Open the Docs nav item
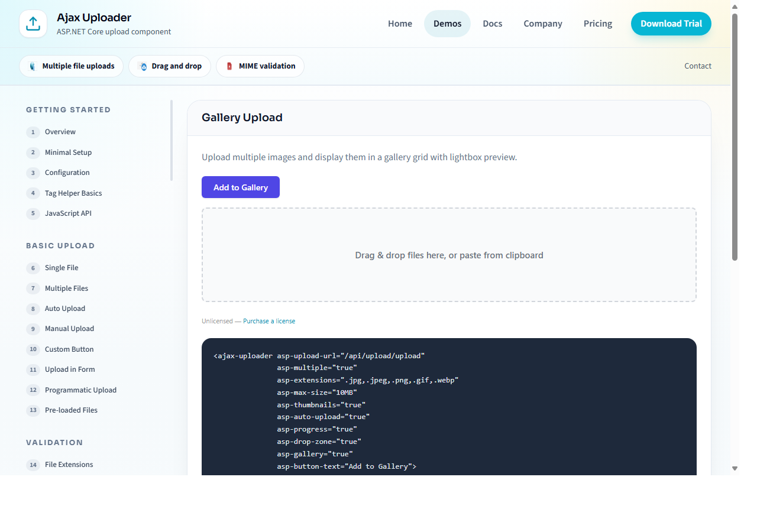757x532 pixels. [492, 24]
